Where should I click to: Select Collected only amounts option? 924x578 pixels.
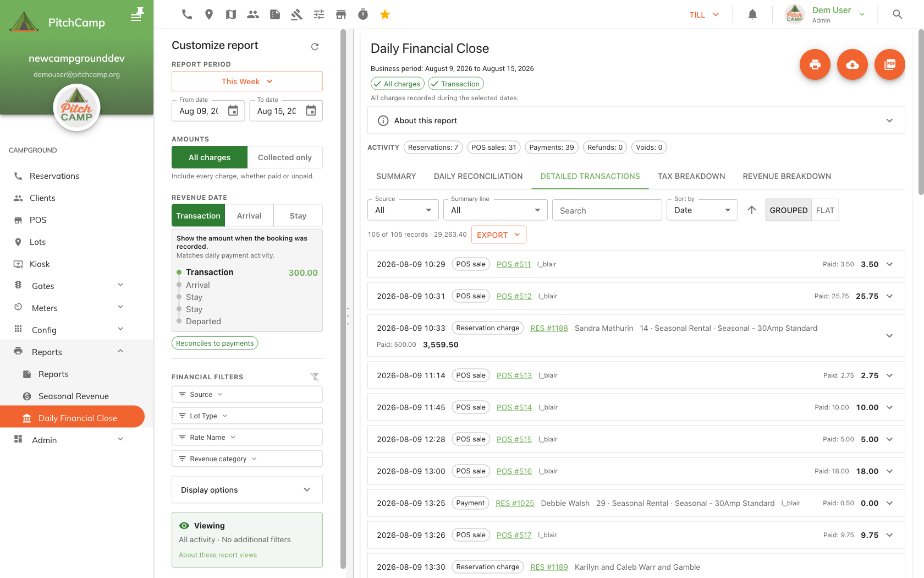[285, 157]
